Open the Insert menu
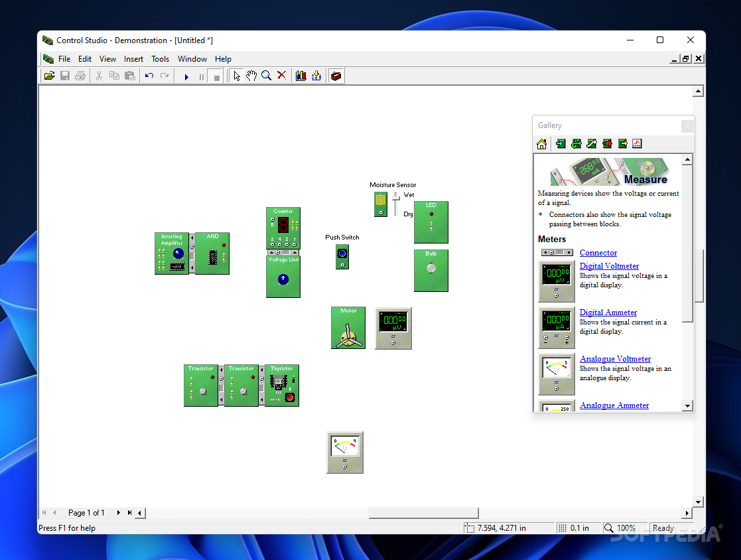The width and height of the screenshot is (741, 560). pyautogui.click(x=134, y=59)
